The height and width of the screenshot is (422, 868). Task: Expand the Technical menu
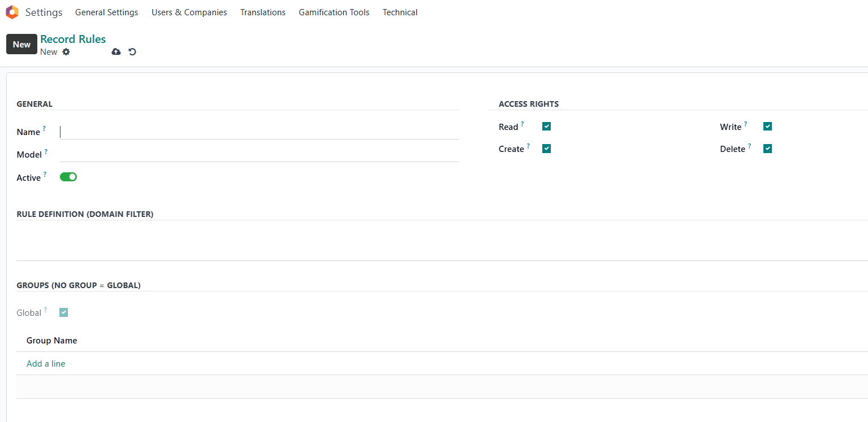tap(400, 12)
